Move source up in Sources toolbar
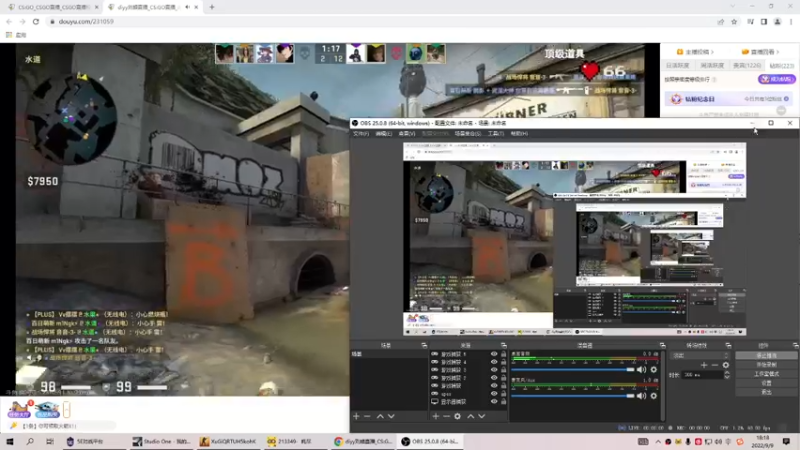 tap(470, 416)
